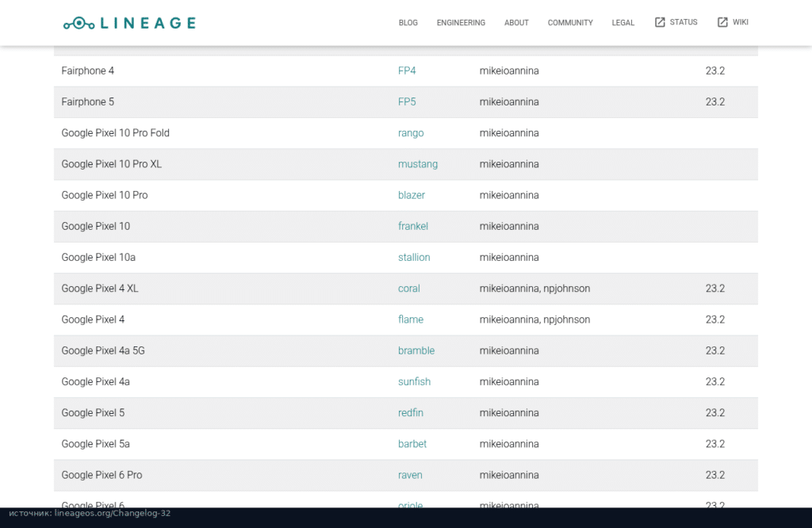Click version 23.2 in the Fairphone 4 row
This screenshot has width=812, height=528.
point(715,71)
